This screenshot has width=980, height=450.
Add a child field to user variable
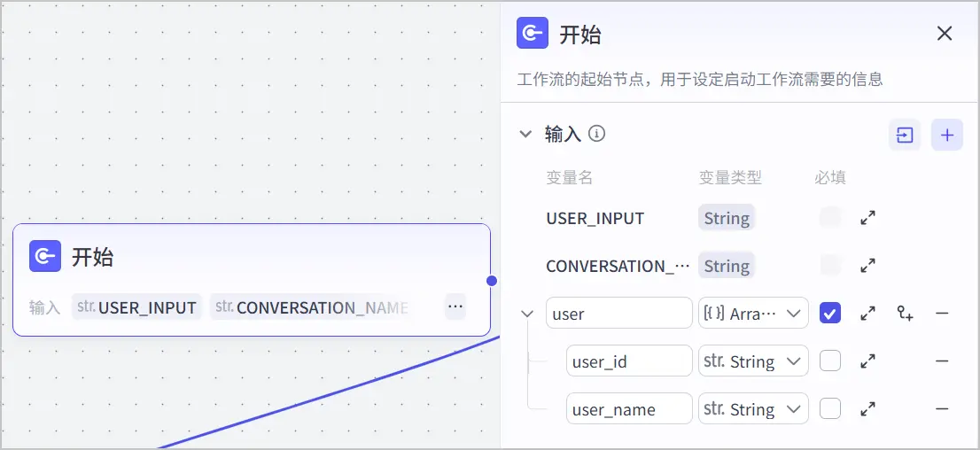point(905,313)
